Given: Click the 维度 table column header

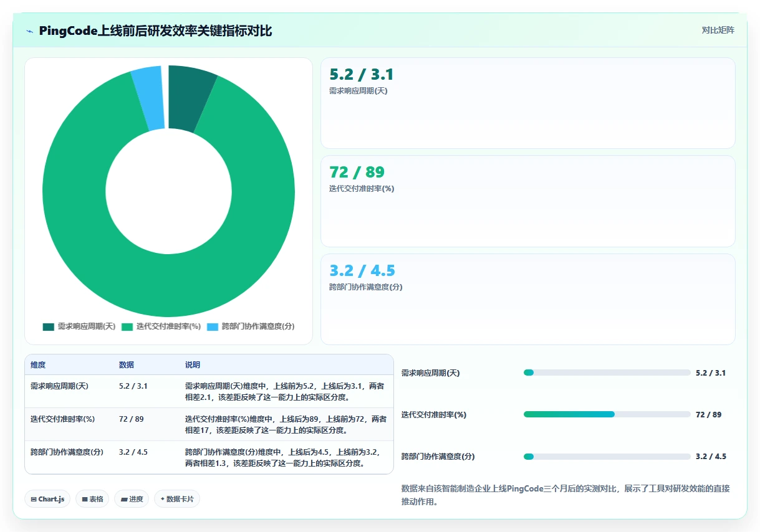Looking at the screenshot, I should click(x=38, y=364).
